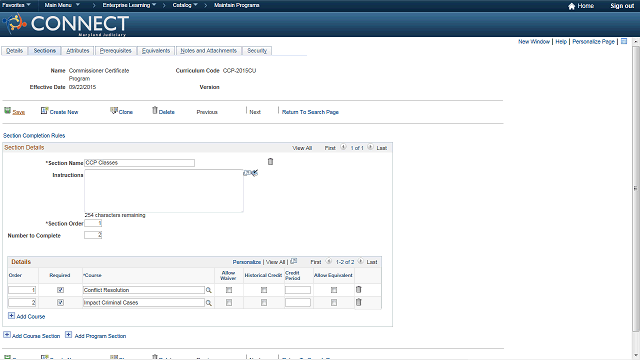Click the CONNECT logo
640x360 pixels.
coord(66,24)
